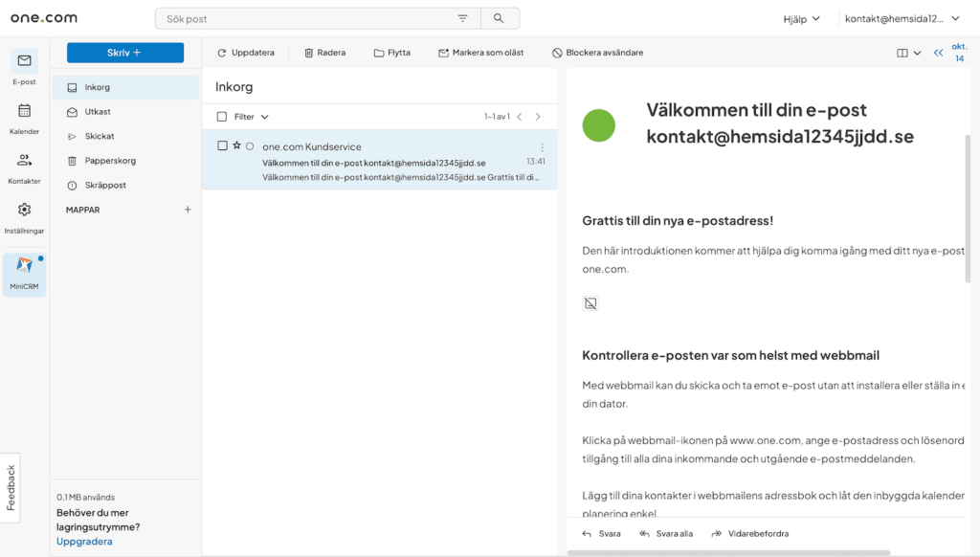Click the one.com logo
Viewport: 980px width, 557px height.
[x=44, y=18]
